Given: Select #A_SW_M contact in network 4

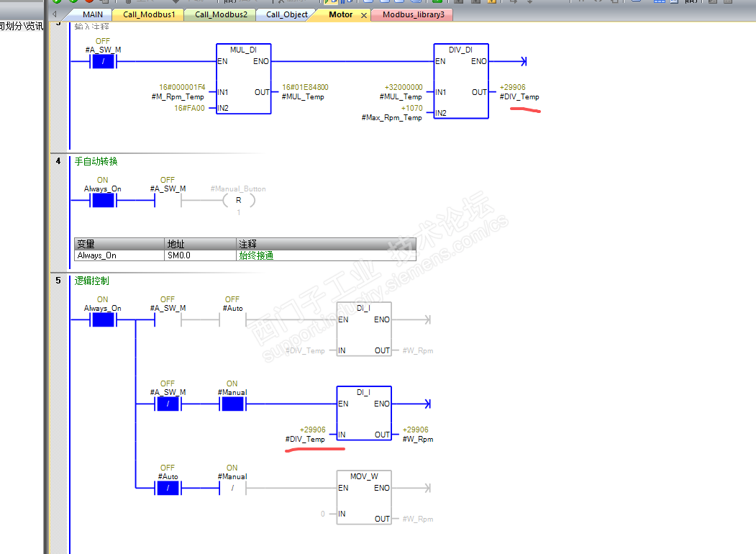Looking at the screenshot, I should pyautogui.click(x=168, y=200).
